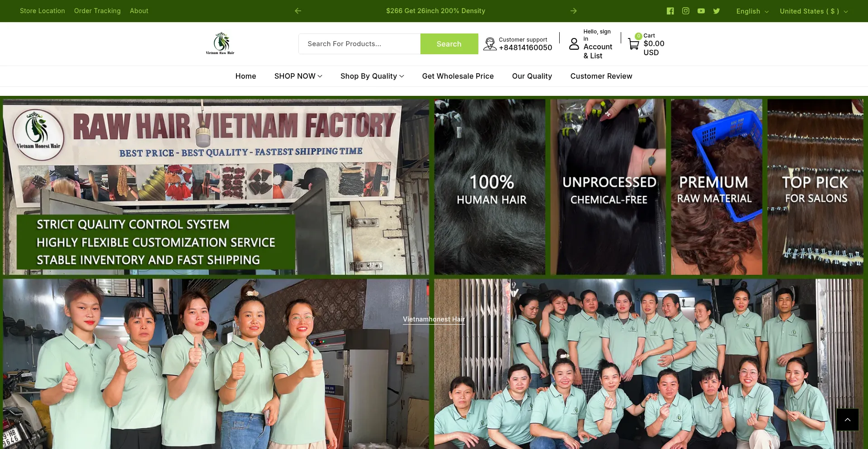Open the About link
Viewport: 868px width, 449px height.
point(139,11)
